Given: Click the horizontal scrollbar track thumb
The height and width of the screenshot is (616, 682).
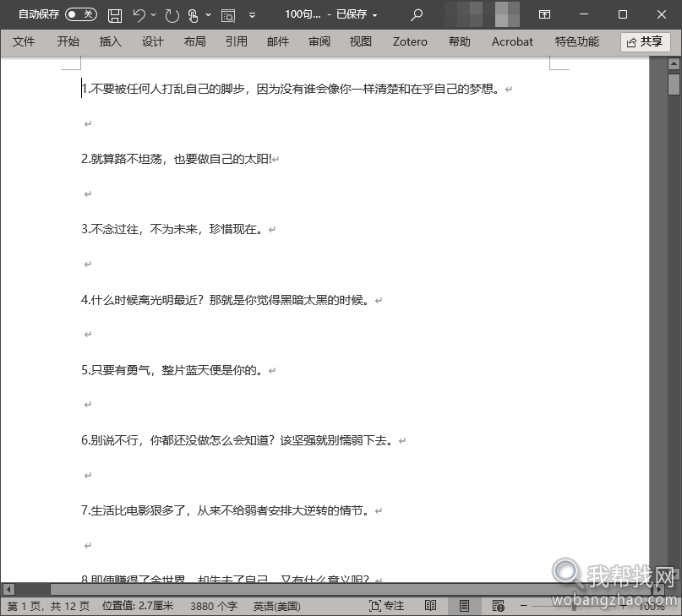Looking at the screenshot, I should point(350,590).
